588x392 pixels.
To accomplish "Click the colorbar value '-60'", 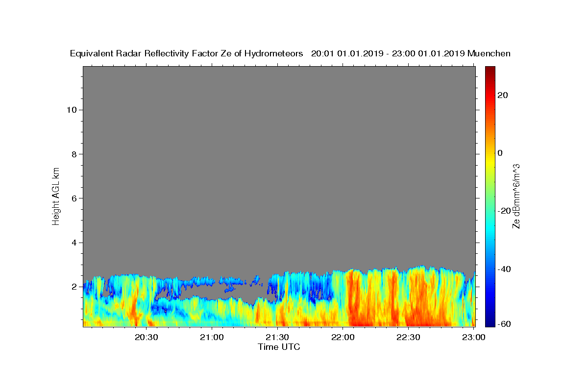I will coord(504,324).
